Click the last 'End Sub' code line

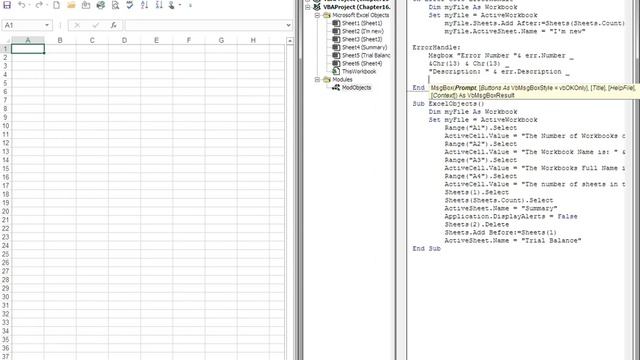tap(427, 249)
